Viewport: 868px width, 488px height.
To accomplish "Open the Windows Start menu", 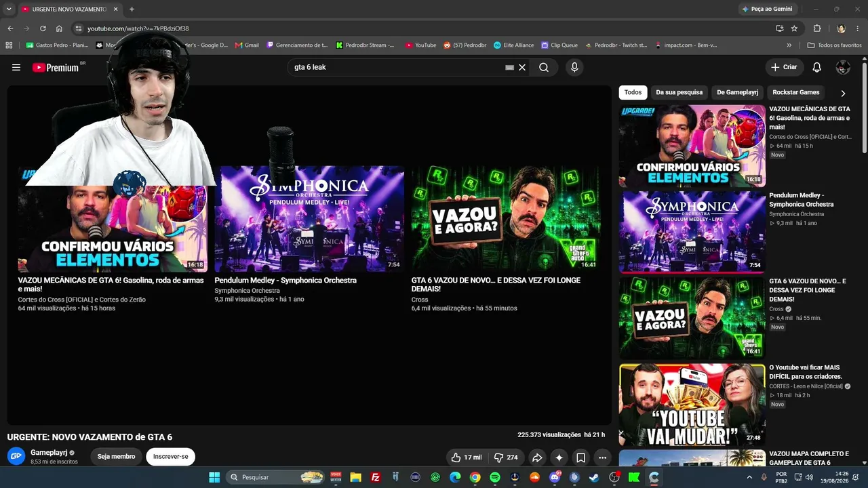I will 214,477.
